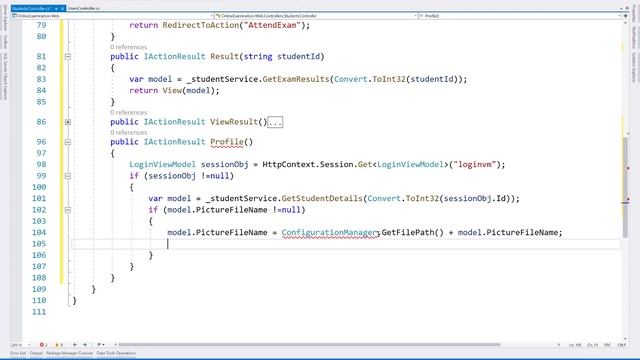The width and height of the screenshot is (640, 360).
Task: Open the Error List tab
Action: [18, 353]
